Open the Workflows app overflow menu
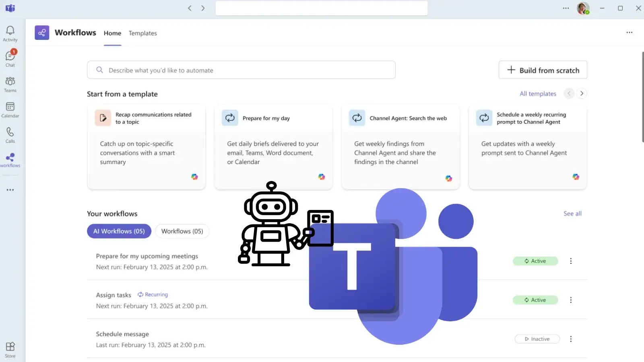Image resolution: width=644 pixels, height=362 pixels. coord(629,33)
